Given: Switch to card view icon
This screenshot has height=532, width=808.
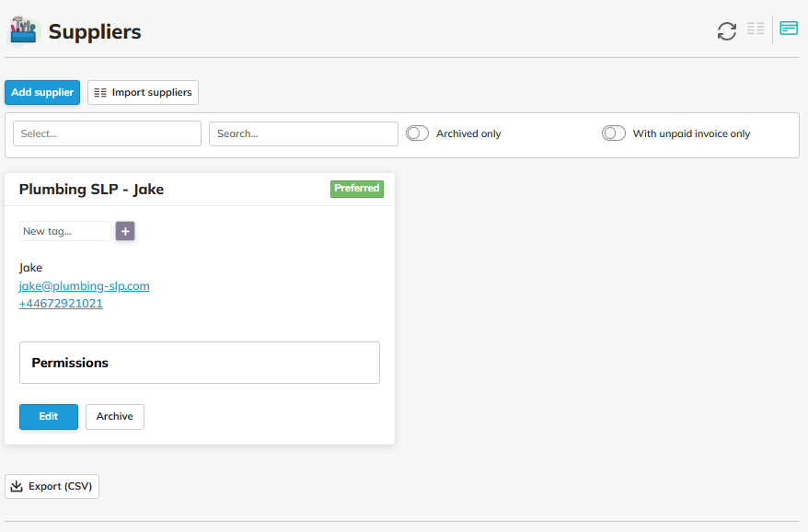Looking at the screenshot, I should click(789, 29).
